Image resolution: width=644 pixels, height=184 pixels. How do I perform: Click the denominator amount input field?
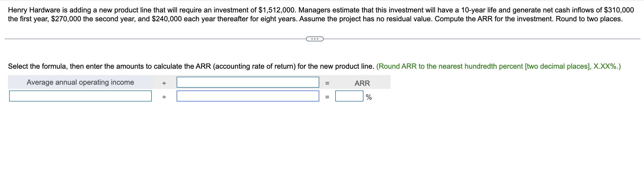248,96
